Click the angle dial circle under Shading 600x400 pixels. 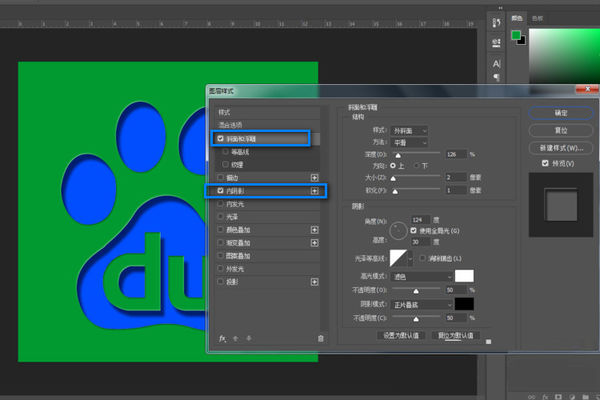point(398,231)
